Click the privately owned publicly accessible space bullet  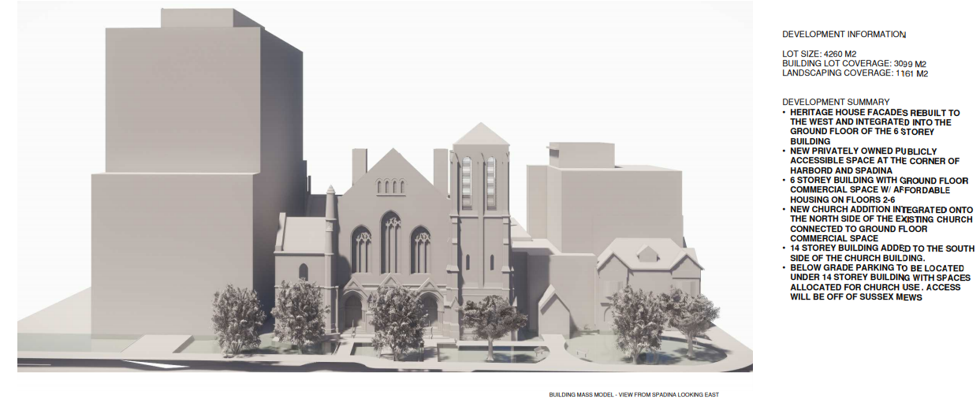(874, 161)
